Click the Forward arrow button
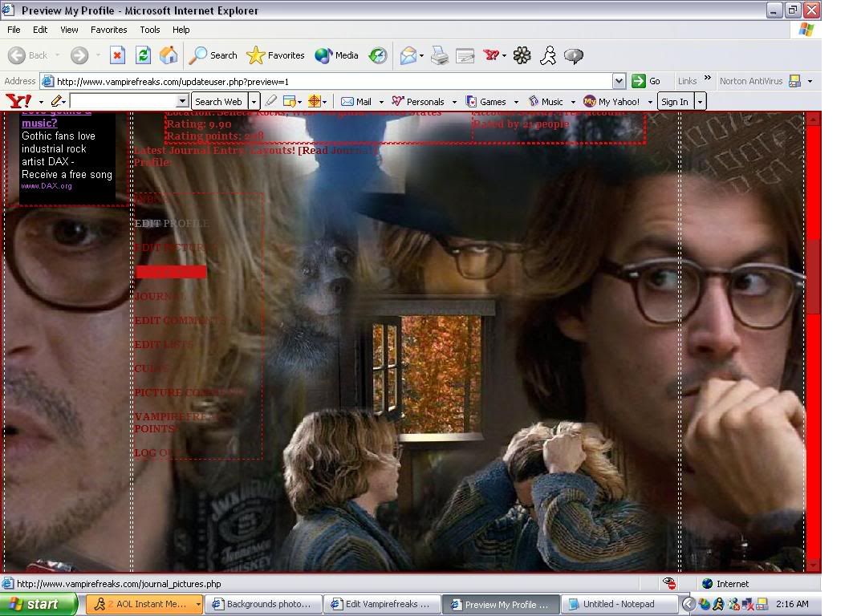 point(79,55)
